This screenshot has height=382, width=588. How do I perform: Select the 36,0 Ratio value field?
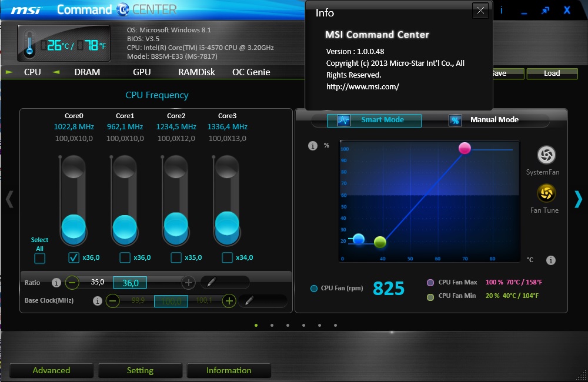pyautogui.click(x=130, y=283)
